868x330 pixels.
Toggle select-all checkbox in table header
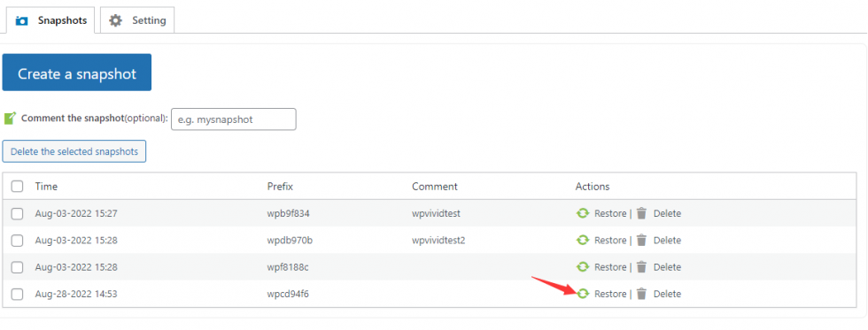coord(17,187)
